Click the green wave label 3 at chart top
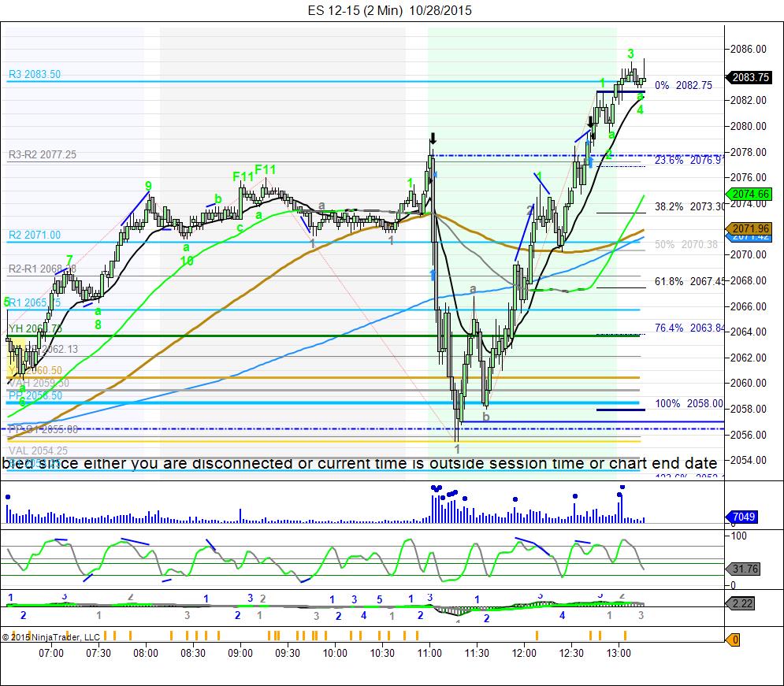The image size is (784, 686). 630,54
